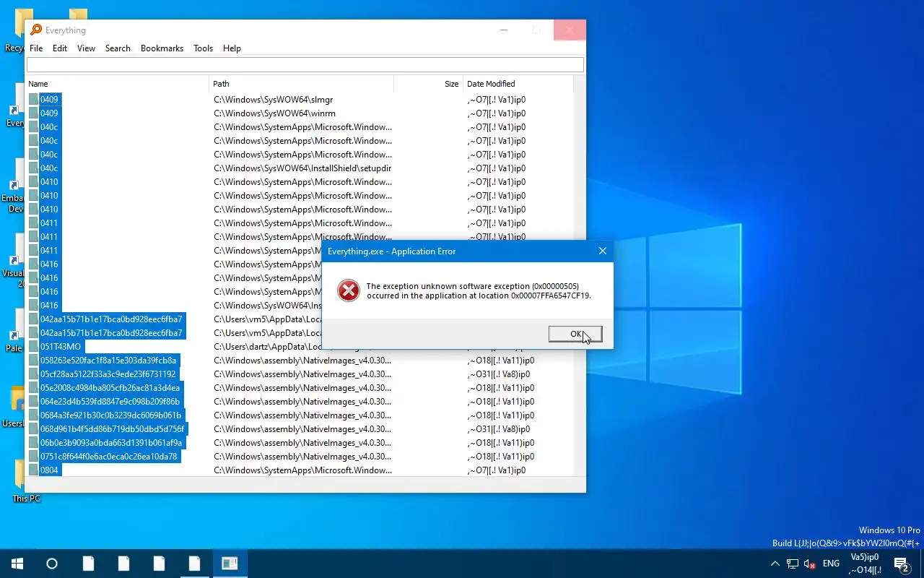
Task: Select the This PC desktop icon
Action: [x=26, y=480]
